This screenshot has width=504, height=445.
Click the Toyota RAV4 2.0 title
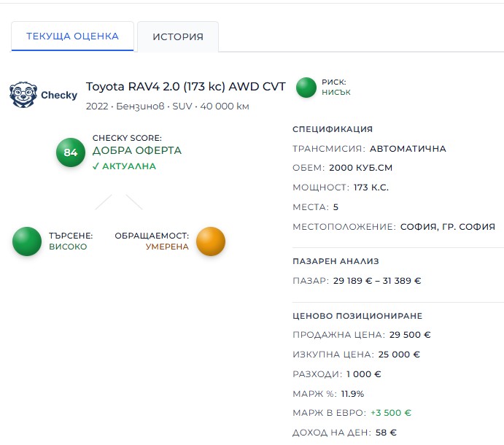[185, 87]
